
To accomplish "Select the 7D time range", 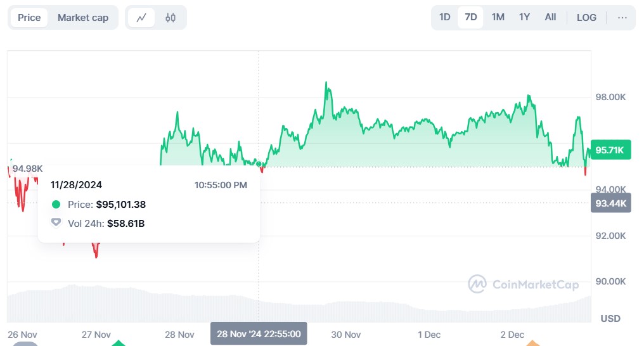I will [x=471, y=17].
